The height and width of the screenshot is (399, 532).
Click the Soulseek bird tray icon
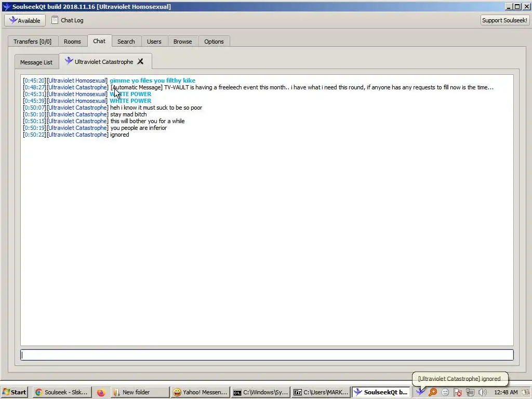coord(420,392)
